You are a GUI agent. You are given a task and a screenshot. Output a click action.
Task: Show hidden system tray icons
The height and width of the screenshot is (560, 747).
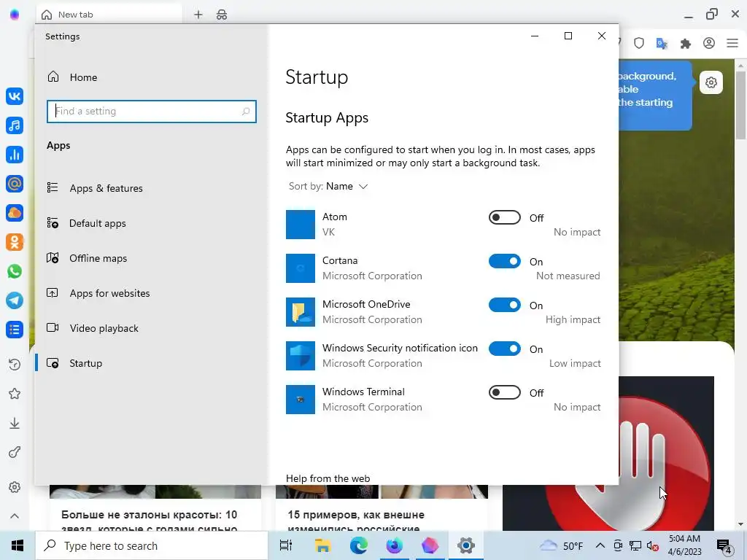[x=600, y=545]
